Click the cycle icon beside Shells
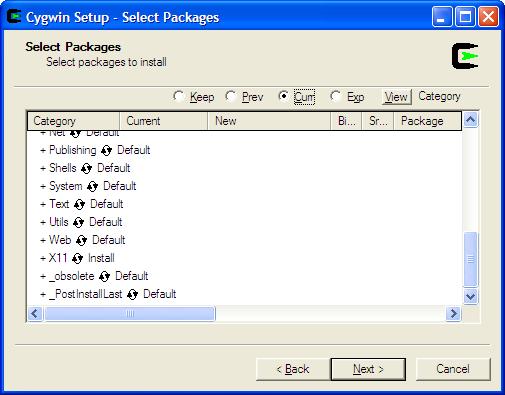Image resolution: width=505 pixels, height=395 pixels. pos(86,169)
